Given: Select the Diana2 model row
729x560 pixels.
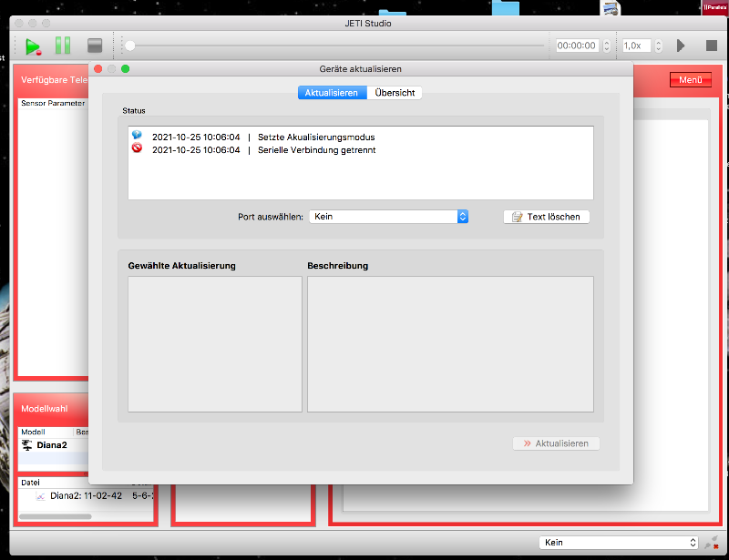Looking at the screenshot, I should (54, 445).
